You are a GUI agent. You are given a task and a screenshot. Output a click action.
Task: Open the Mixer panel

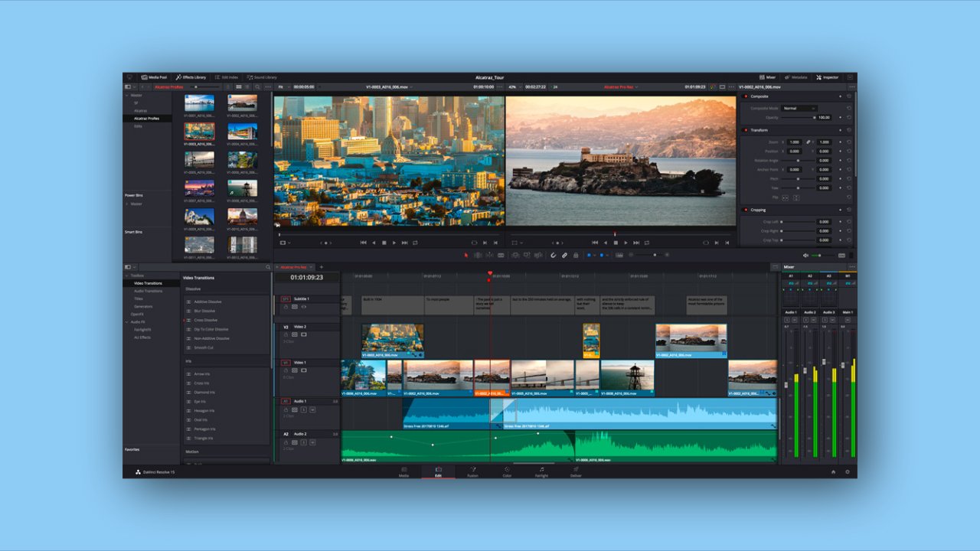pos(768,77)
